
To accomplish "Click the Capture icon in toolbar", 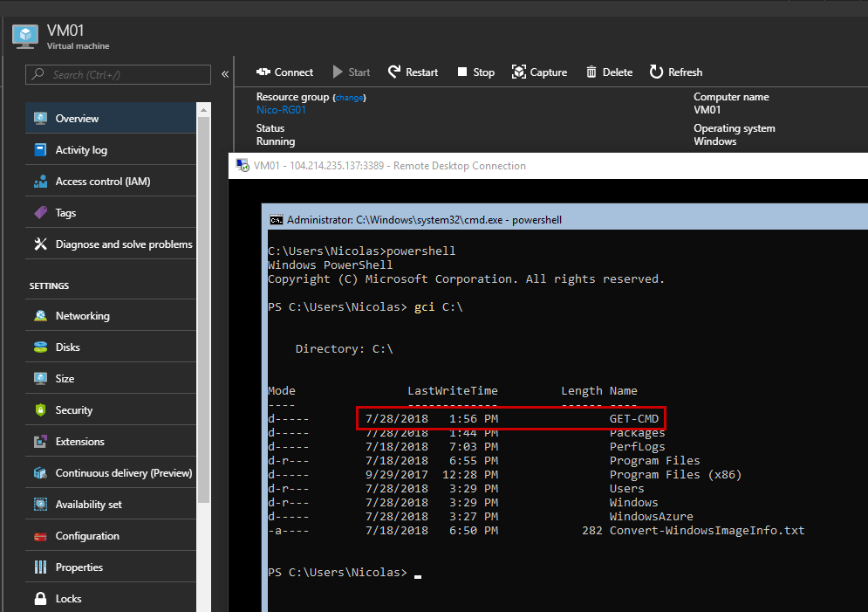I will point(519,72).
